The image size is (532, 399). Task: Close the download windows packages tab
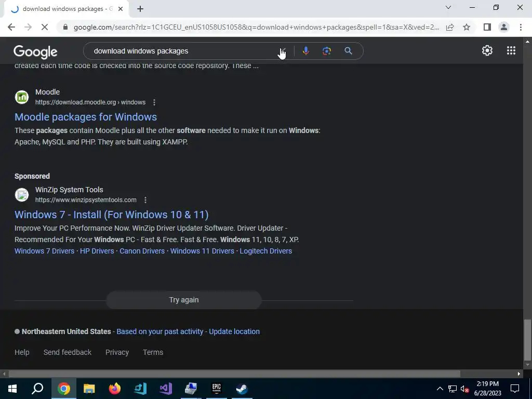[121, 9]
